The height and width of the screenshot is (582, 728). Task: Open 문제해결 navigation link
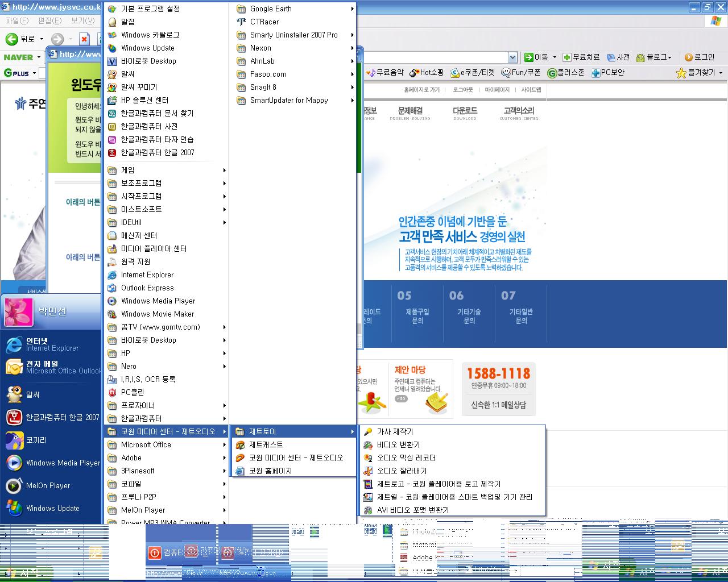pos(410,113)
